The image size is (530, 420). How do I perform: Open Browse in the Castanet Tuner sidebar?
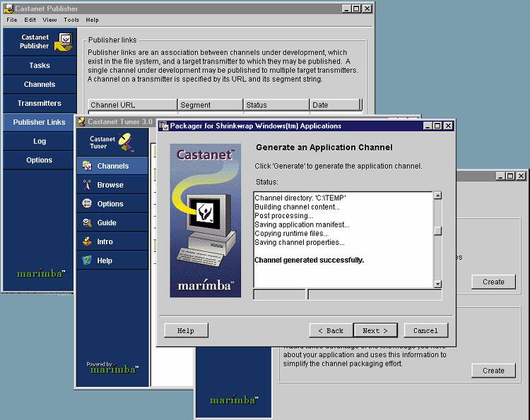pos(112,185)
